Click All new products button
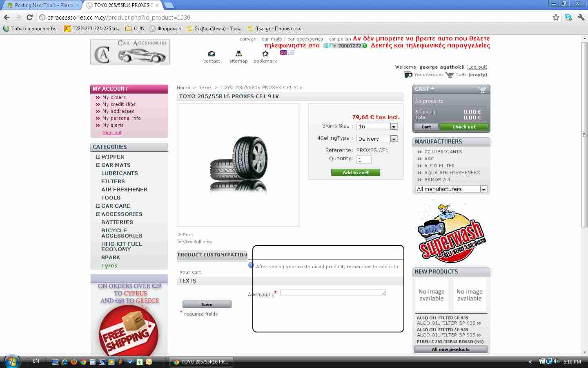588x368 pixels. click(451, 349)
